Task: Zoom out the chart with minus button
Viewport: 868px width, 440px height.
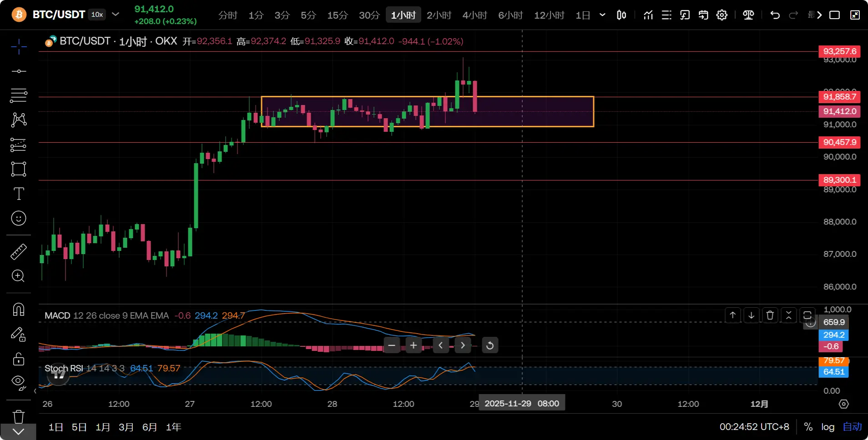Action: pyautogui.click(x=392, y=345)
